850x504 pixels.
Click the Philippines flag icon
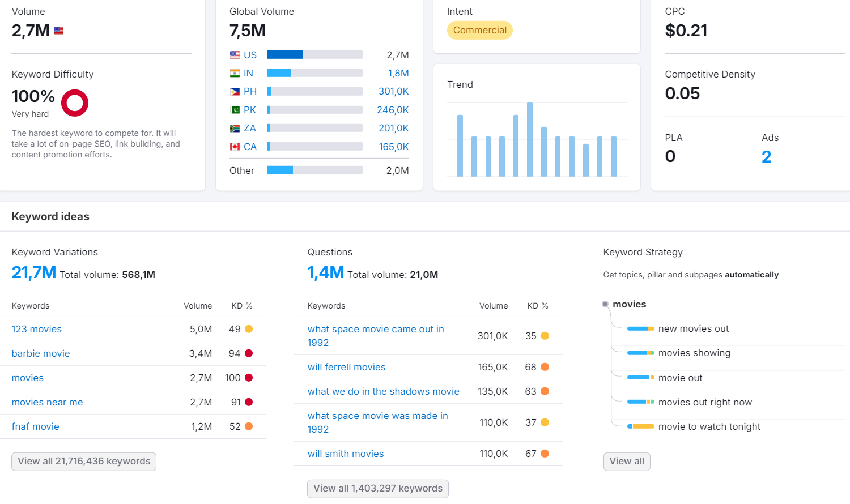point(235,91)
